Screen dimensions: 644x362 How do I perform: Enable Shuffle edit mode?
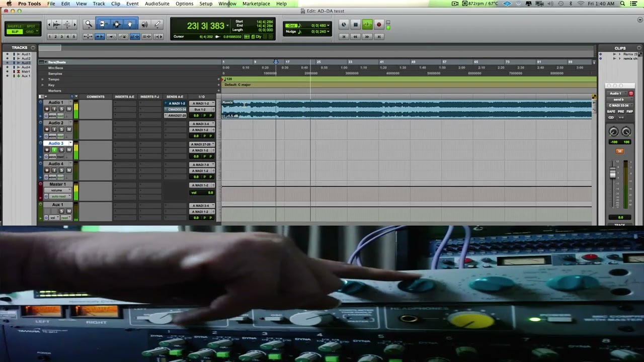(x=15, y=26)
